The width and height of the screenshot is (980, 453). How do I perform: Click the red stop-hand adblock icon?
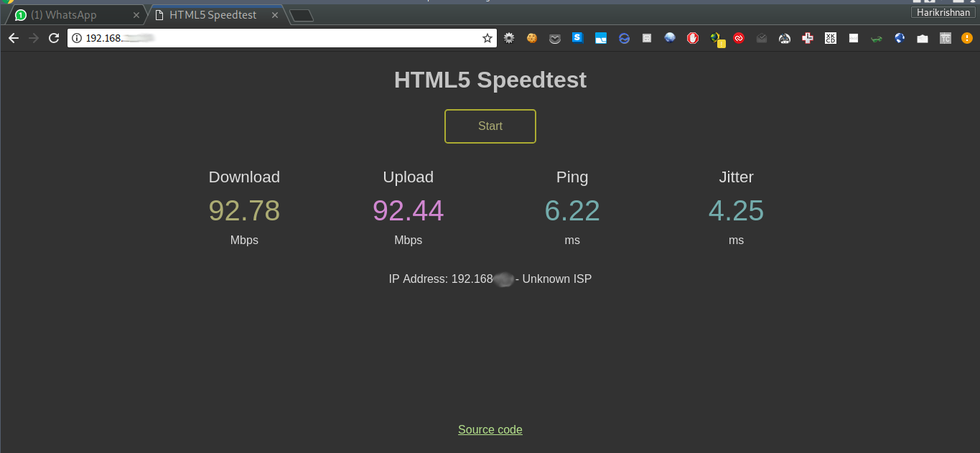pyautogui.click(x=693, y=38)
